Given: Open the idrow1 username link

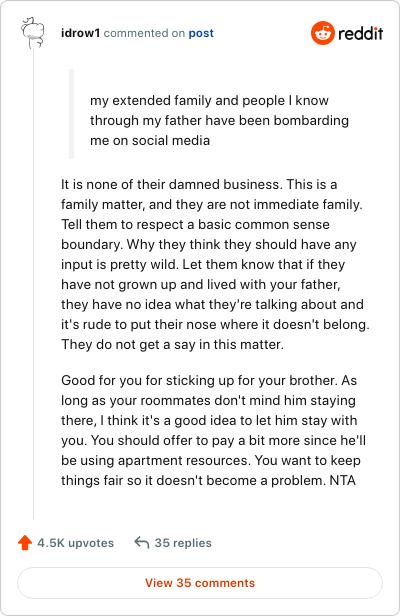Looking at the screenshot, I should [x=81, y=33].
